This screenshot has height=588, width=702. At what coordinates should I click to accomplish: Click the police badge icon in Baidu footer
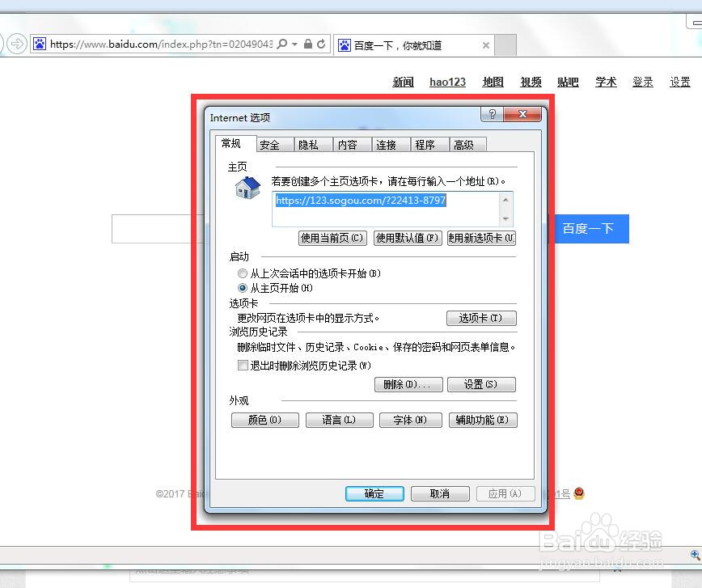579,493
